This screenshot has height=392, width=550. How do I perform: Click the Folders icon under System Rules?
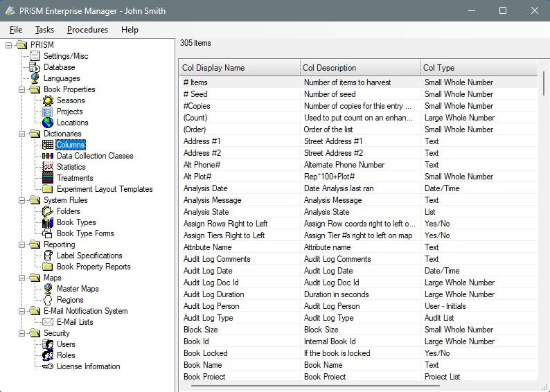[47, 211]
